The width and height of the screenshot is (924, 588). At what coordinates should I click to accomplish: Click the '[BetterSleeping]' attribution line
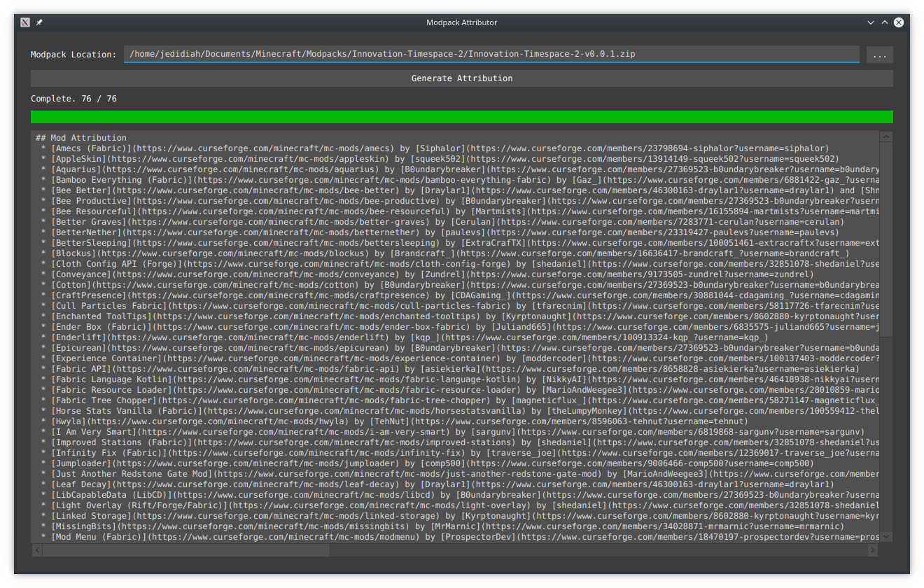coord(460,243)
